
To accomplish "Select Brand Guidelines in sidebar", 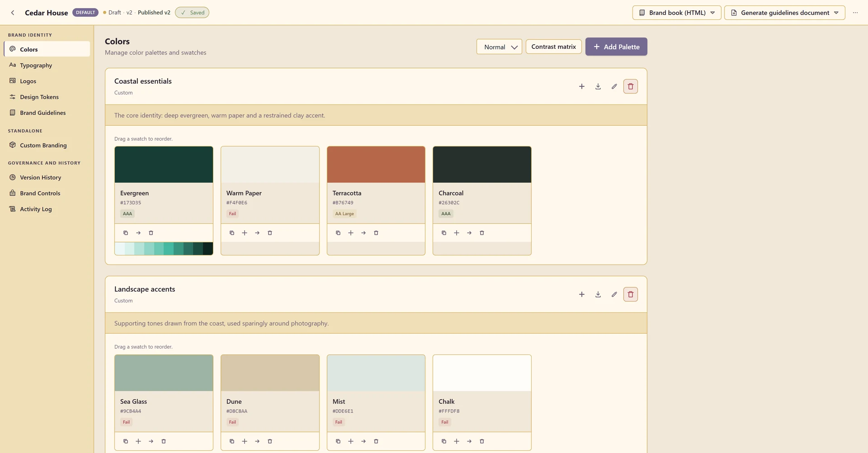I will (x=47, y=113).
